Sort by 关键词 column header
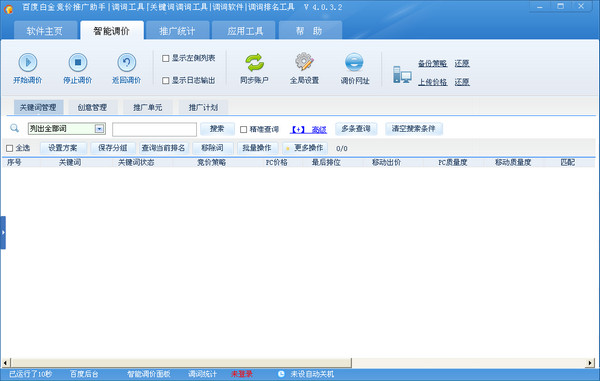 pos(70,163)
